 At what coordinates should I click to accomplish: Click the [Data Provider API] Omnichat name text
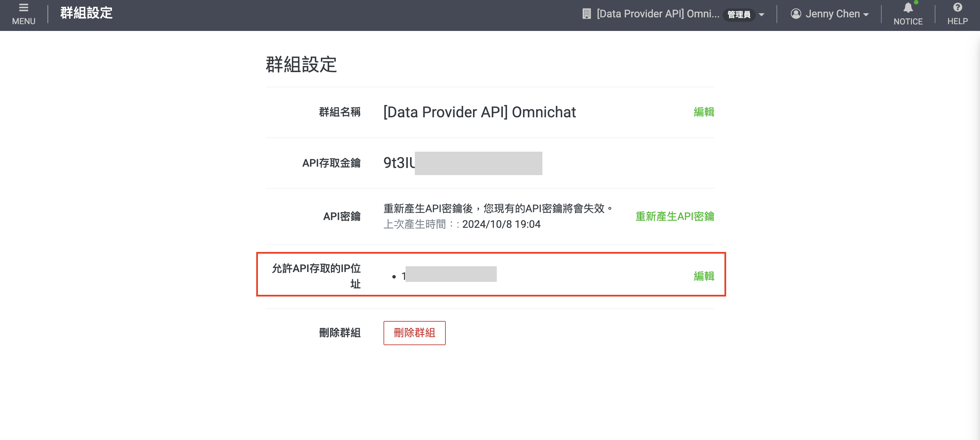(x=479, y=112)
